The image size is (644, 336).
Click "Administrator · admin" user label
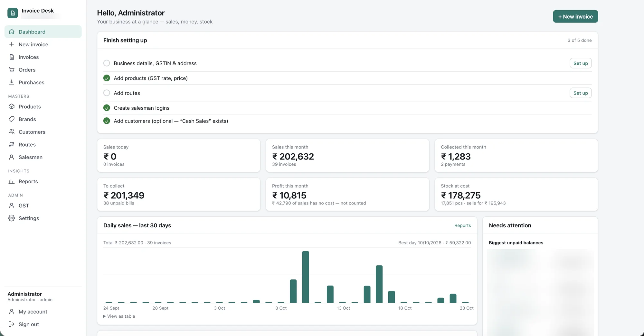point(30,300)
